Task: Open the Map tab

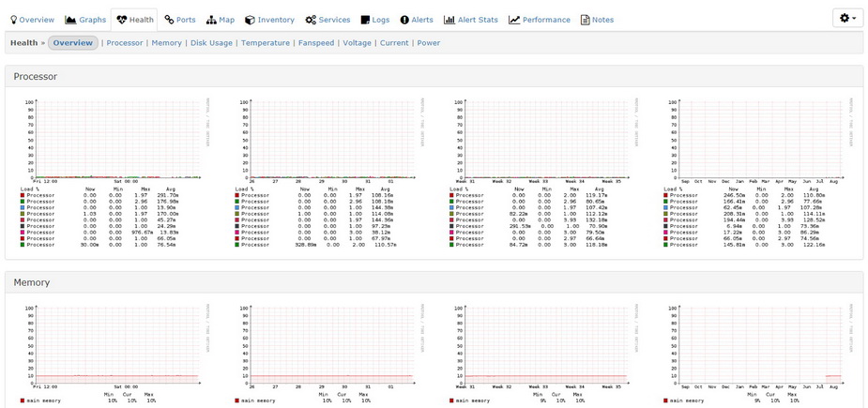Action: coord(221,20)
